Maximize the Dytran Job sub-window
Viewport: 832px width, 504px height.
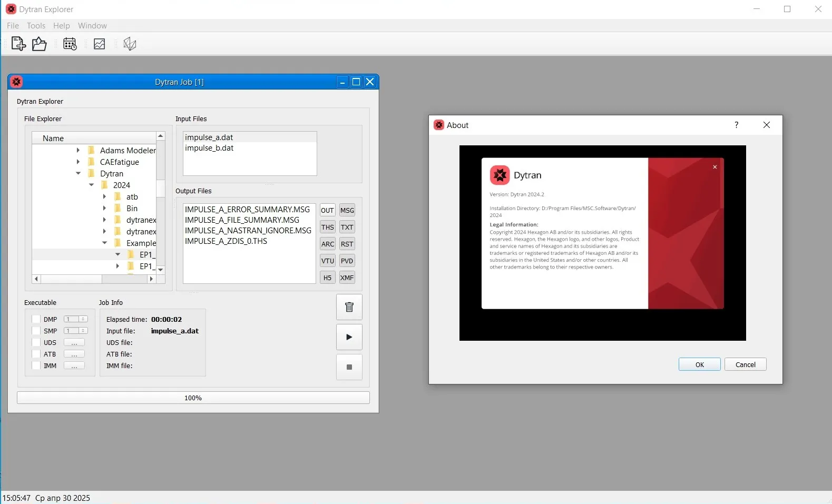pos(356,82)
